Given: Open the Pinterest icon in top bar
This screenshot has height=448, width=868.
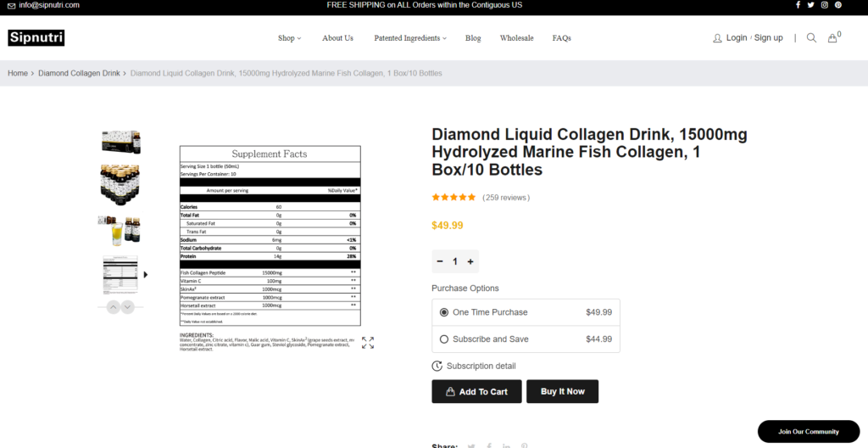Looking at the screenshot, I should [x=838, y=5].
